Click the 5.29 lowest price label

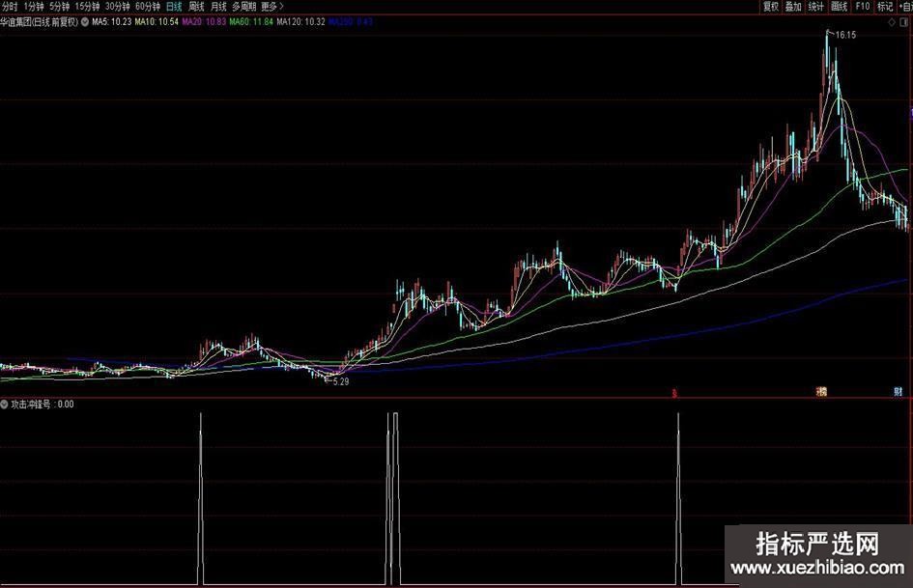pyautogui.click(x=341, y=382)
